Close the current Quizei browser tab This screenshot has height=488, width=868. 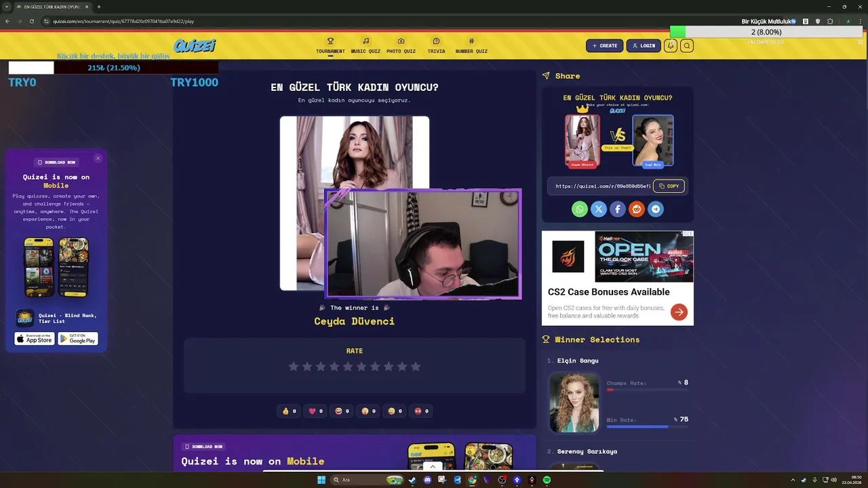click(87, 7)
